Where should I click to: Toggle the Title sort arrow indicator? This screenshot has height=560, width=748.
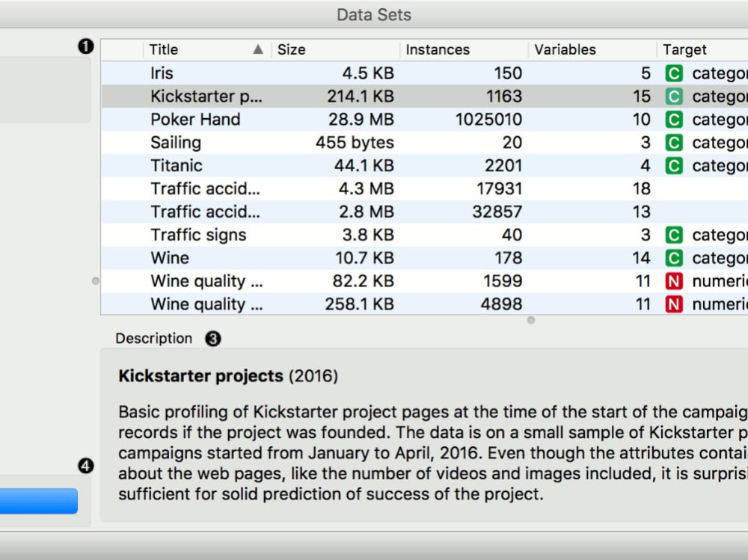[258, 49]
